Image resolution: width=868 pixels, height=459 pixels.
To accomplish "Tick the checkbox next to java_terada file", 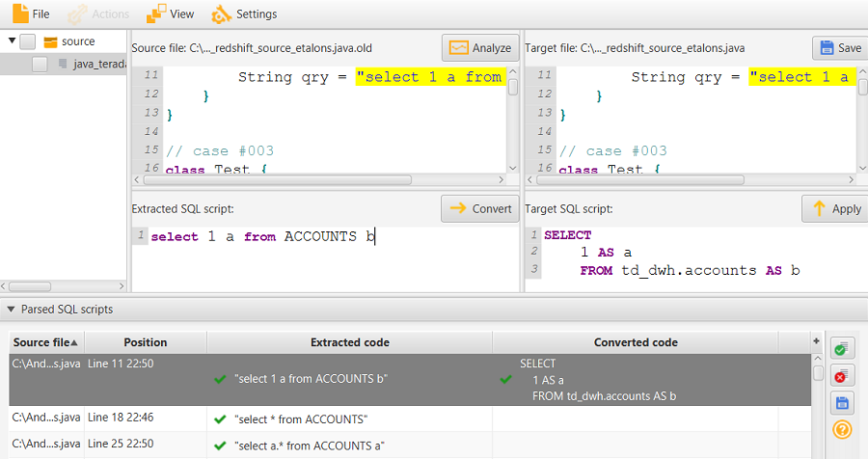I will tap(40, 64).
